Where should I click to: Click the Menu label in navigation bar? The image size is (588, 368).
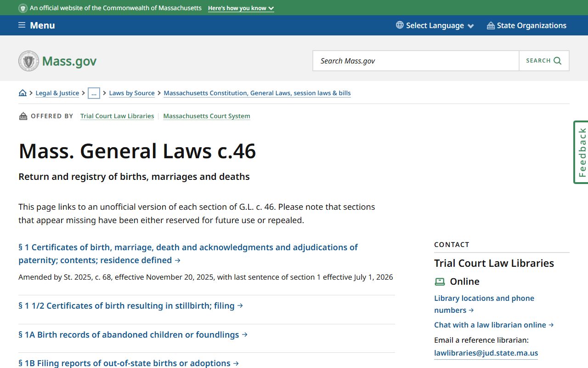click(42, 25)
